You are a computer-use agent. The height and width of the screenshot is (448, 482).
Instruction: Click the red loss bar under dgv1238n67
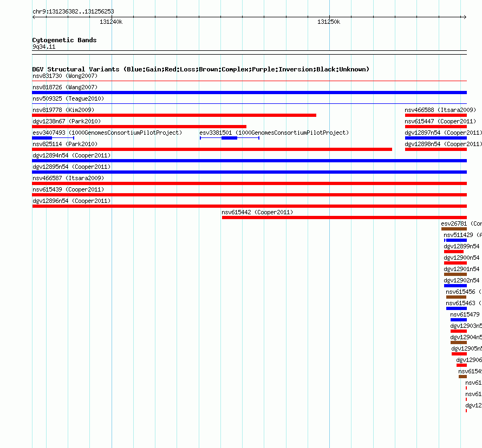coord(139,127)
